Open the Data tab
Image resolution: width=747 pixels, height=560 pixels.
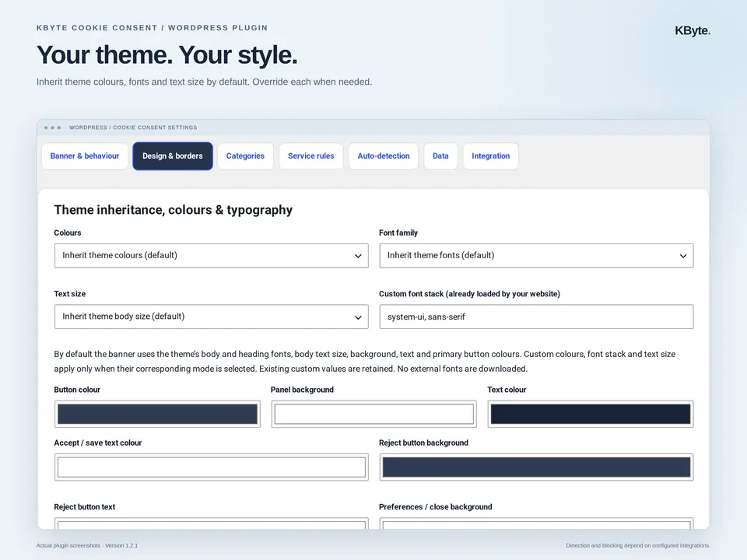pyautogui.click(x=440, y=156)
